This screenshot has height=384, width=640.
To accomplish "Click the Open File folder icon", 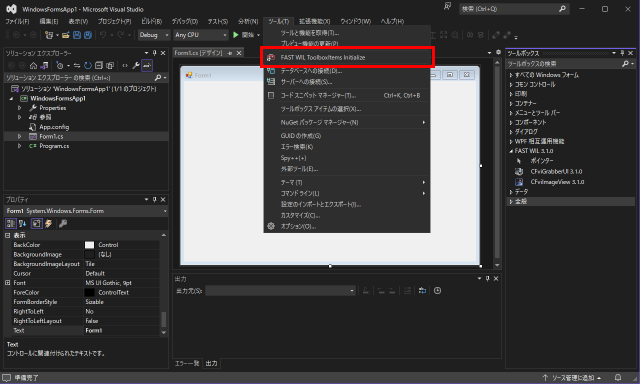I will (66, 35).
